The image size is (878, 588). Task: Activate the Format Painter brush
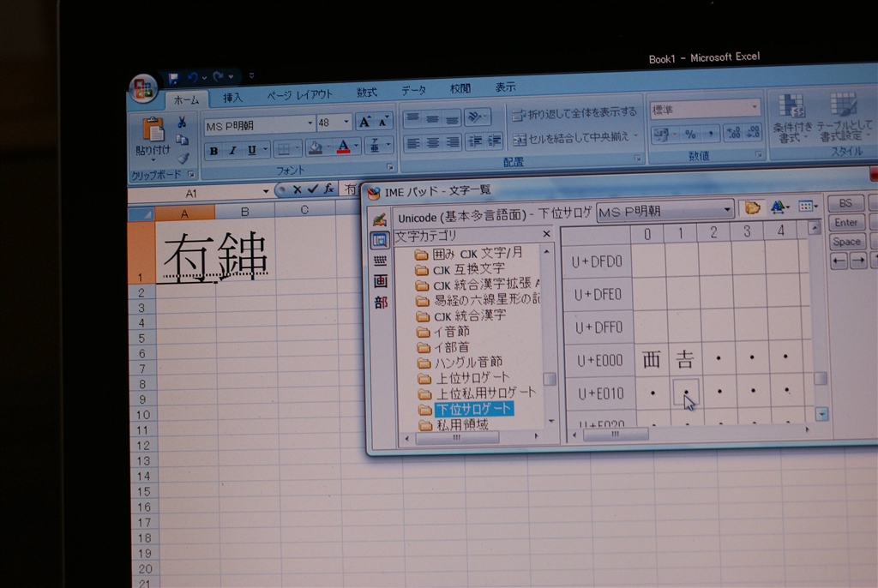(x=183, y=158)
